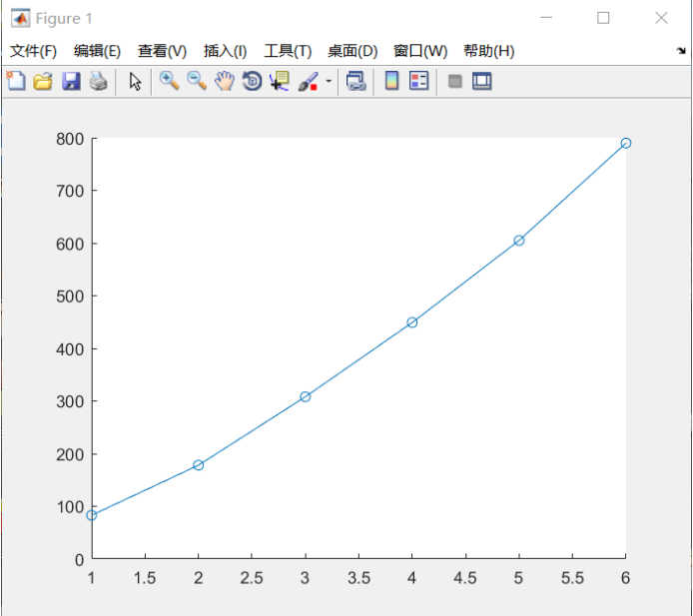Close the Figure 1 window
The height and width of the screenshot is (616, 693).
[661, 18]
